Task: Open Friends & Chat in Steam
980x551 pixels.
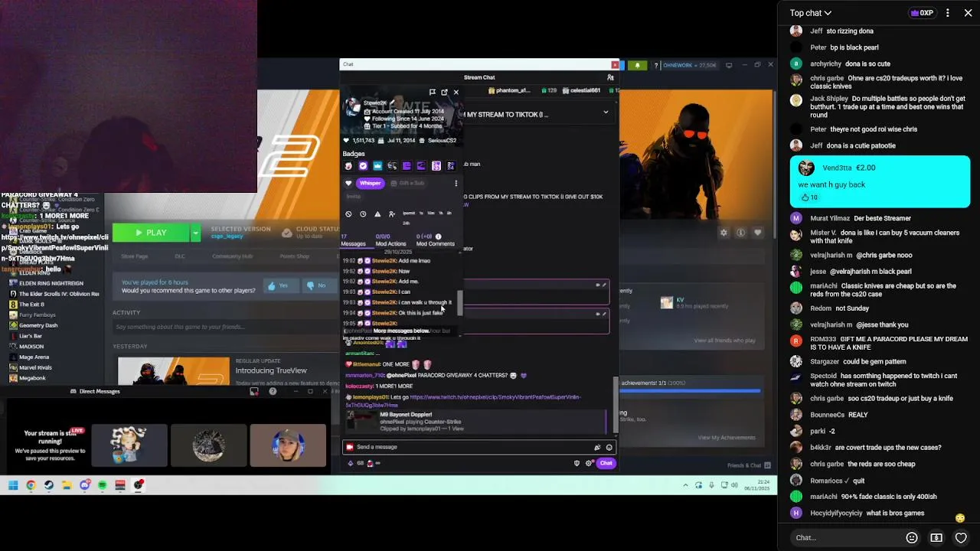Action: 749,465
